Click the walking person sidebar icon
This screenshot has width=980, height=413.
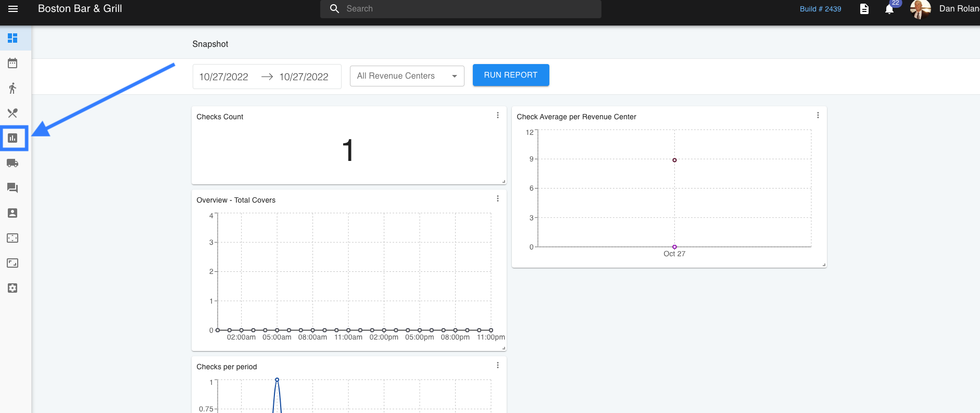tap(12, 88)
